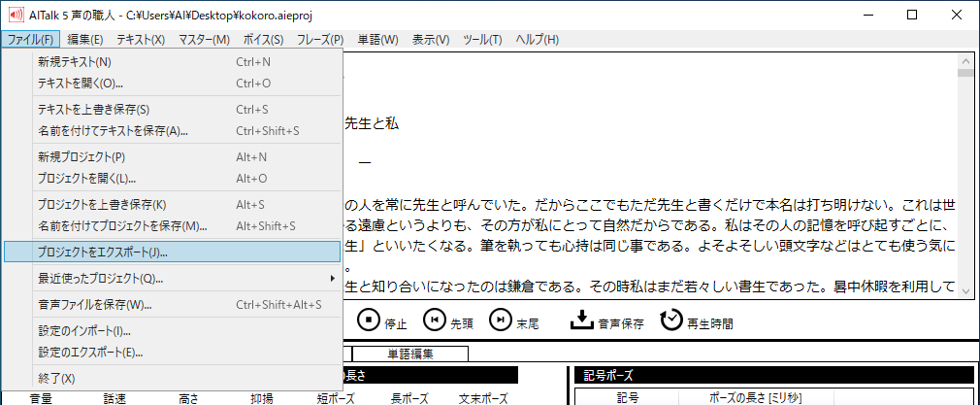Viewport: 980px width, 405px height.
Task: Choose 名前を付けてテキストを保存(A)...
Action: click(172, 131)
